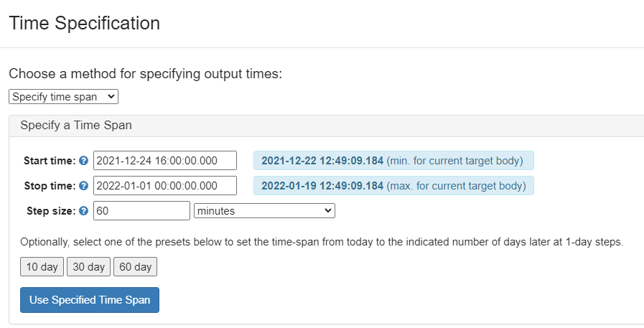644x328 pixels.
Task: Click the 'Start time:' label text
Action: (49, 161)
